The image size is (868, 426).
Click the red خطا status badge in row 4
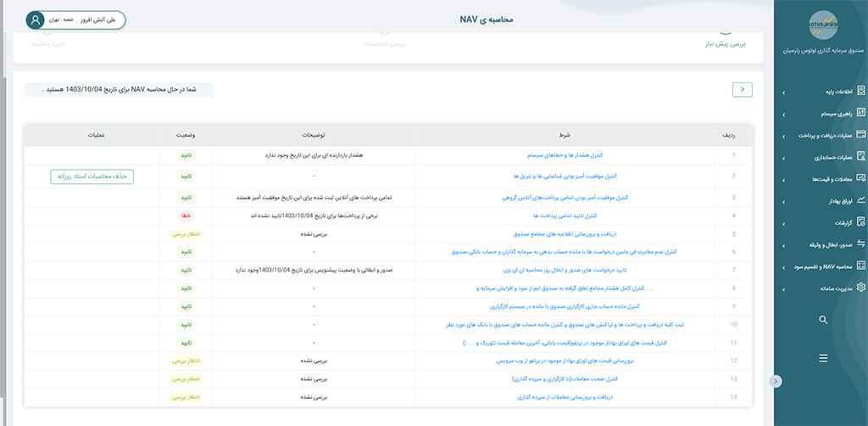click(186, 216)
